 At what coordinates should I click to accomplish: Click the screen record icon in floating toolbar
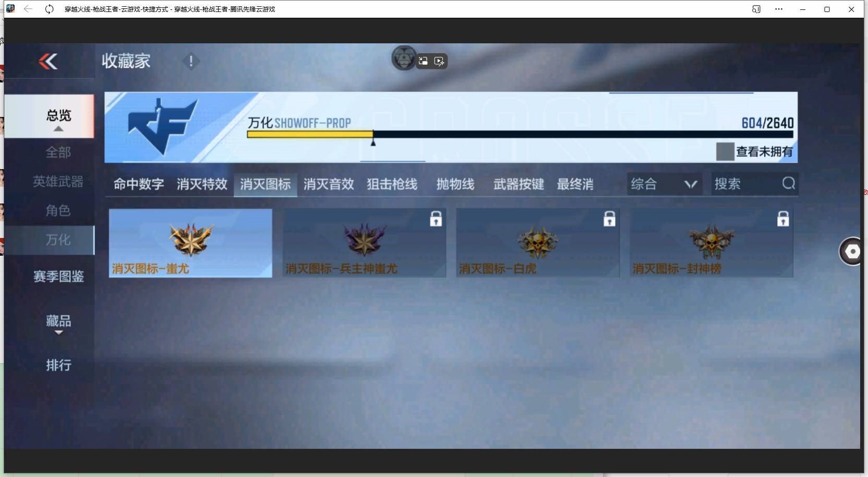coord(439,62)
